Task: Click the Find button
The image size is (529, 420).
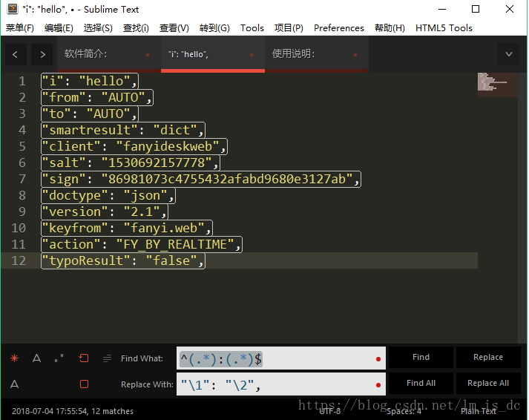Action: (x=421, y=357)
